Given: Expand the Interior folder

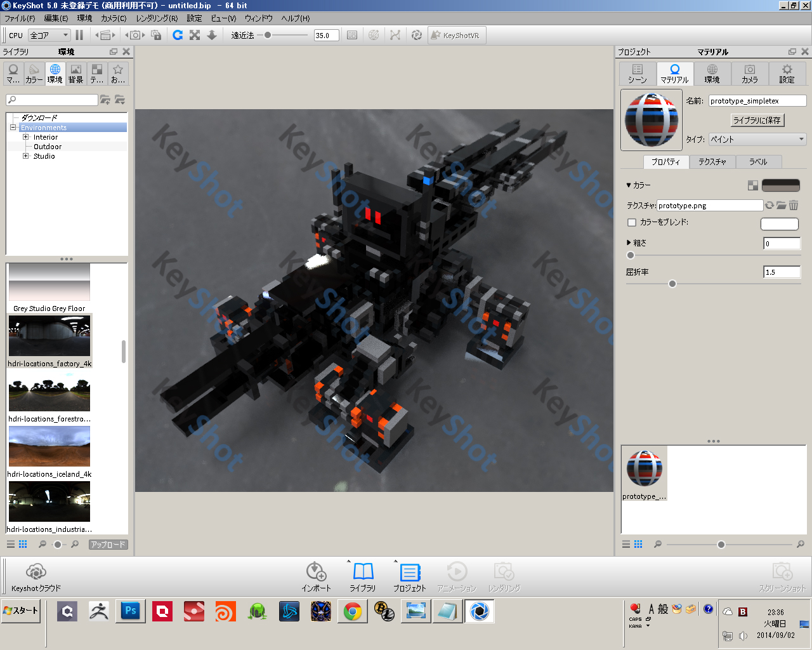Looking at the screenshot, I should coord(26,137).
